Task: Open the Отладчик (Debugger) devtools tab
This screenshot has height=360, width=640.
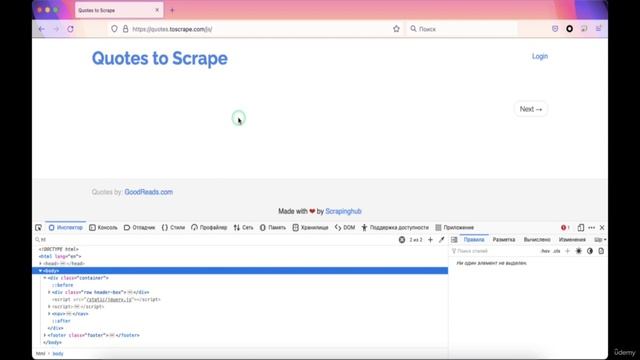Action: pos(139,227)
